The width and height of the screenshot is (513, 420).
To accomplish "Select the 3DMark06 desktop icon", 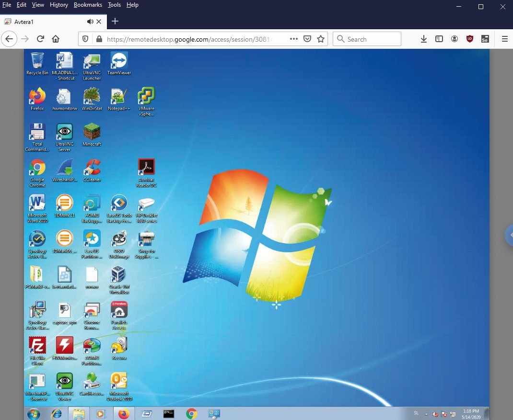I will pos(64,242).
